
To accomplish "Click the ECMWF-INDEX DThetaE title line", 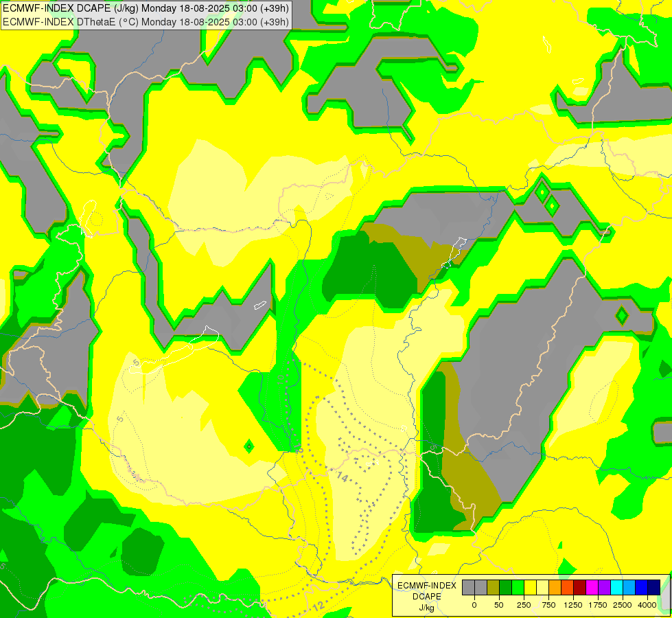I will tap(146, 22).
